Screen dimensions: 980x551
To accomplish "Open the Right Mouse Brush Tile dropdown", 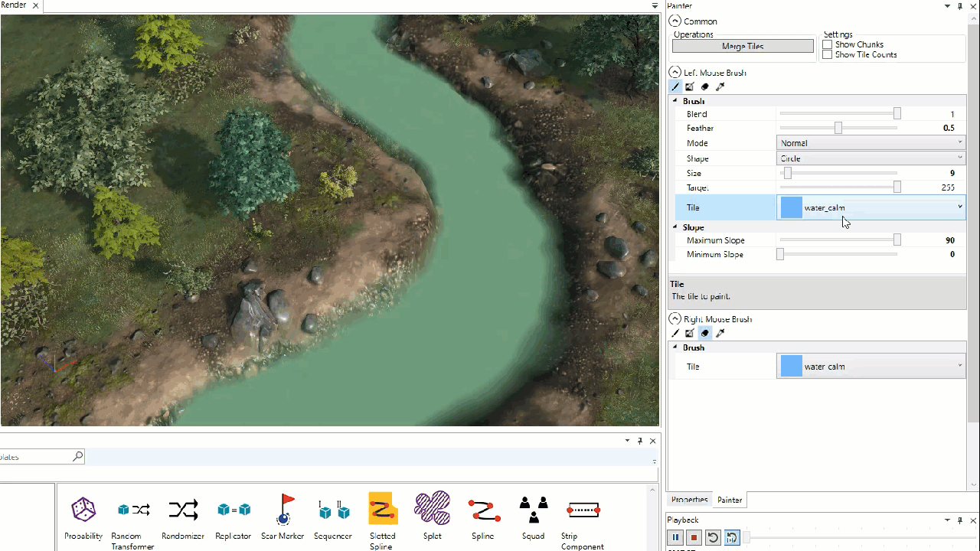I will 871,367.
